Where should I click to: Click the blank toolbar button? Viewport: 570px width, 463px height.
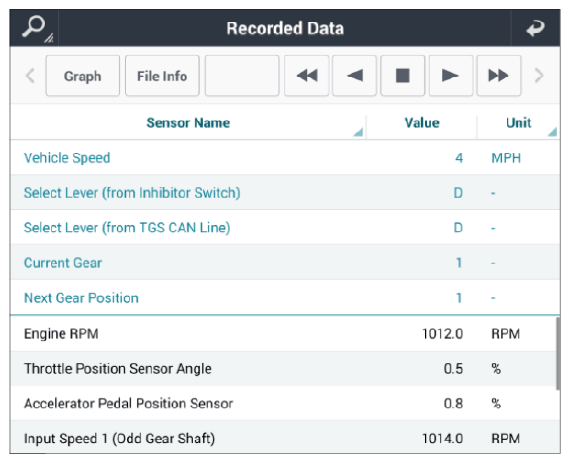click(x=242, y=76)
